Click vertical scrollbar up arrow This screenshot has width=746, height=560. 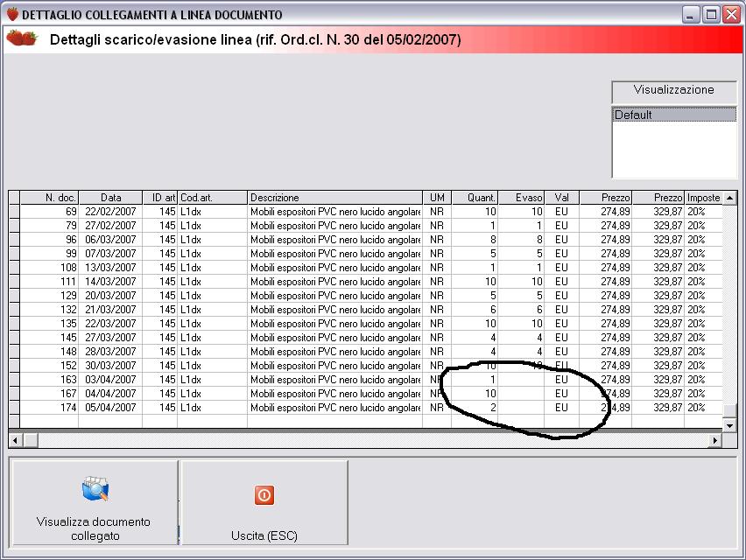pyautogui.click(x=729, y=198)
